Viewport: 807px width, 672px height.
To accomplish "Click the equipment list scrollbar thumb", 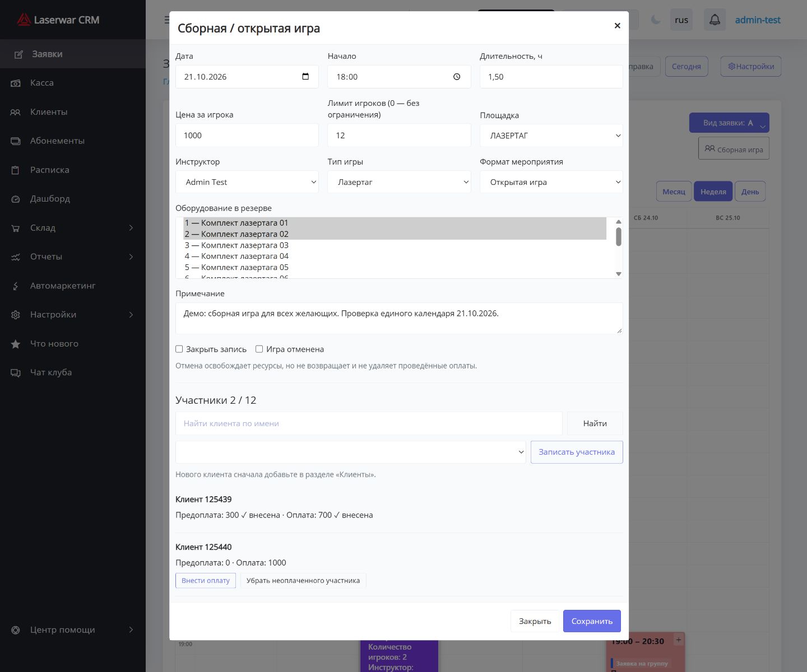I will coord(619,236).
